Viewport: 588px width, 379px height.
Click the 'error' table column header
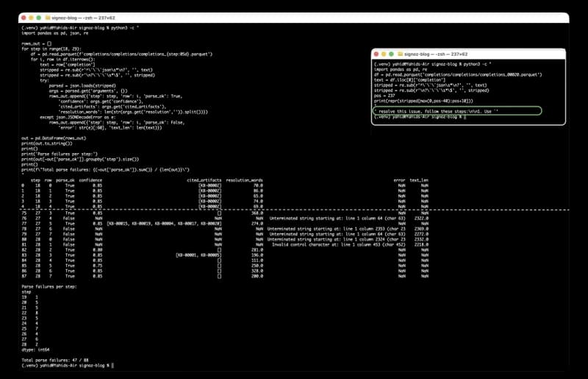(399, 180)
